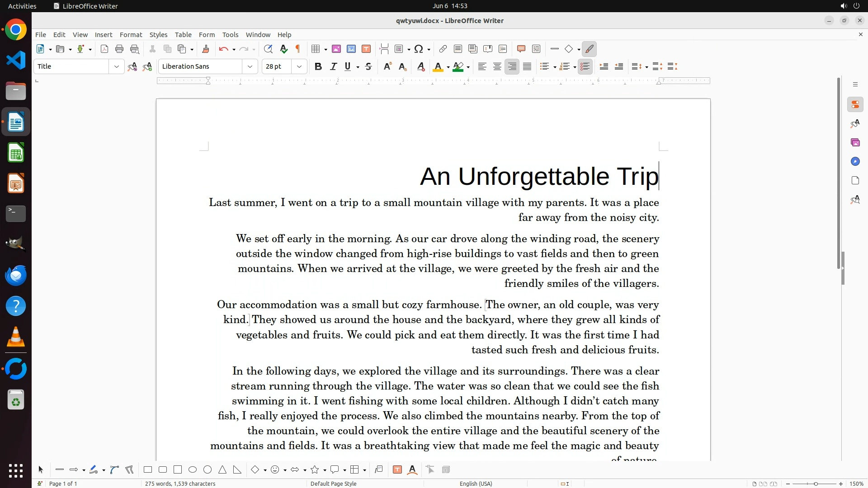Enable Justified paragraph alignment
868x488 pixels.
click(x=527, y=66)
